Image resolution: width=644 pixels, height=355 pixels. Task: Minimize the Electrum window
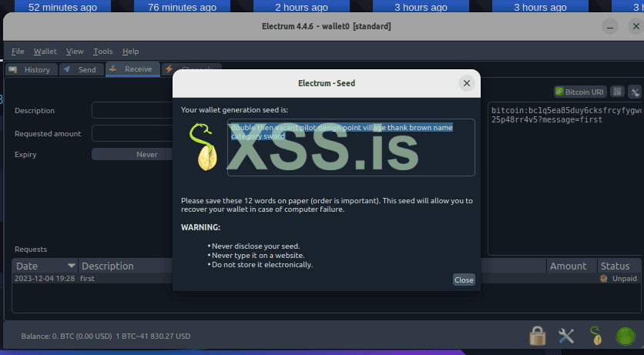[610, 27]
